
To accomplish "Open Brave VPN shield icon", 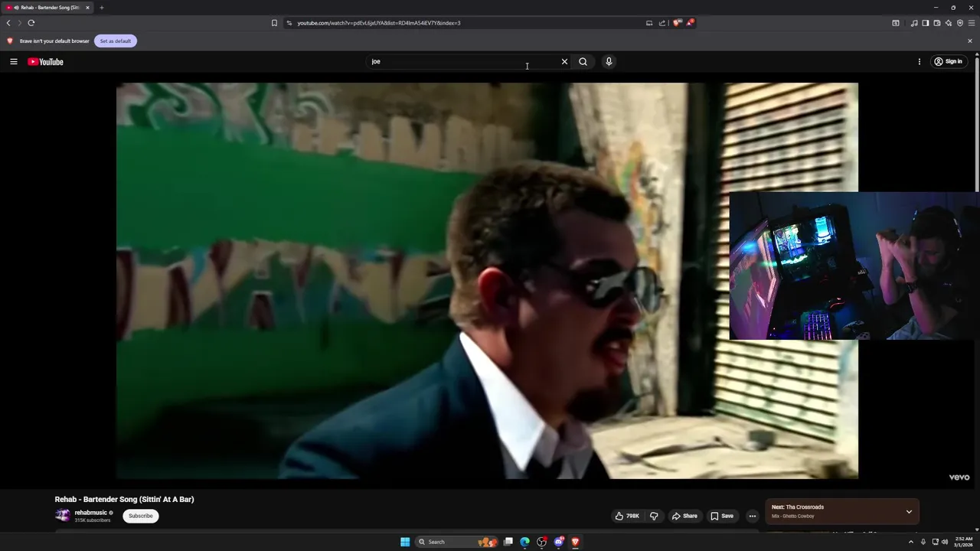I will point(960,23).
